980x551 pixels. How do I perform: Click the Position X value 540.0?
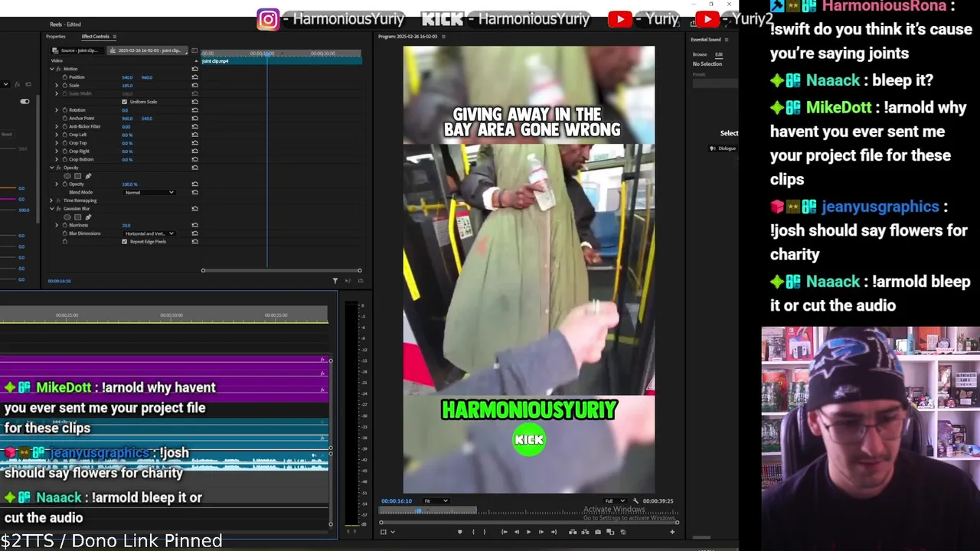click(127, 77)
